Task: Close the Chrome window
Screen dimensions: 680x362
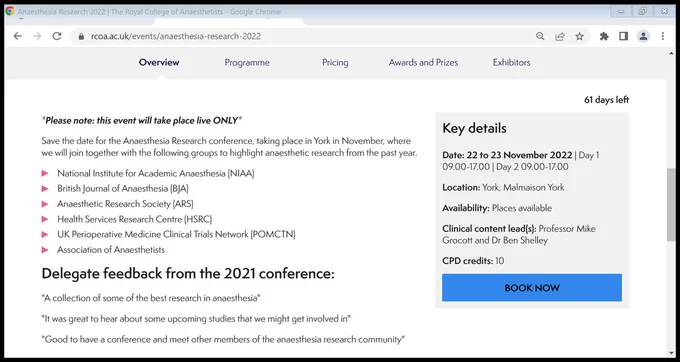Action: pos(664,11)
